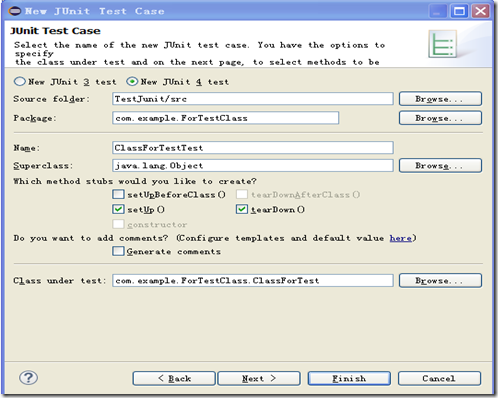Screen dimensions: 498x398
Task: Maximize the New JUnit Test Case window
Action: [459, 11]
